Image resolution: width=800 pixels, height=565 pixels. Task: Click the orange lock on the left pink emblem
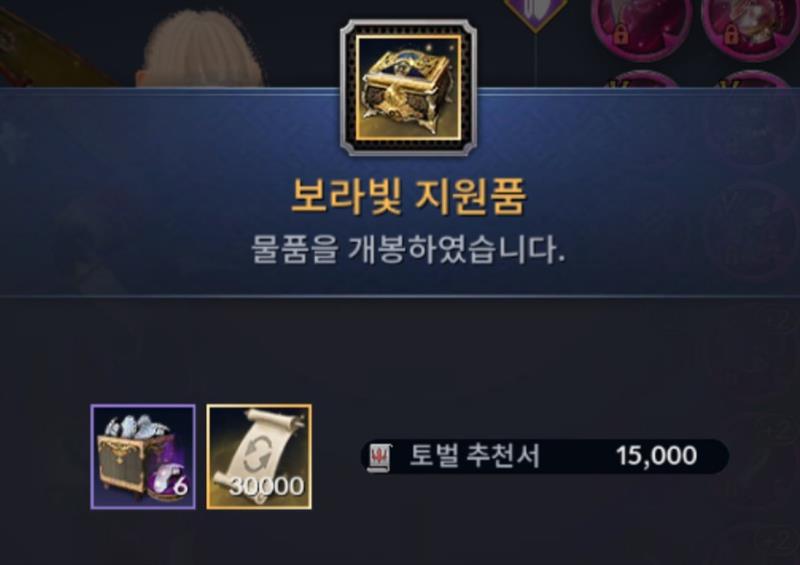[621, 35]
